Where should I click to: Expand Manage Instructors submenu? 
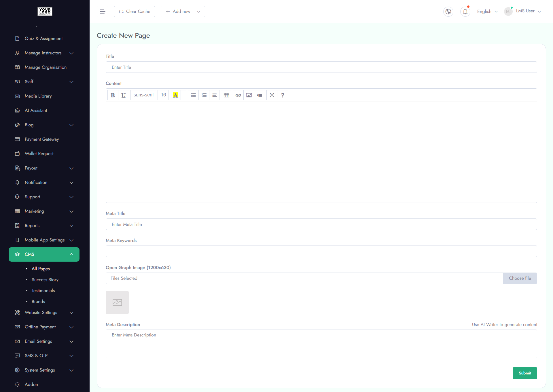[44, 53]
